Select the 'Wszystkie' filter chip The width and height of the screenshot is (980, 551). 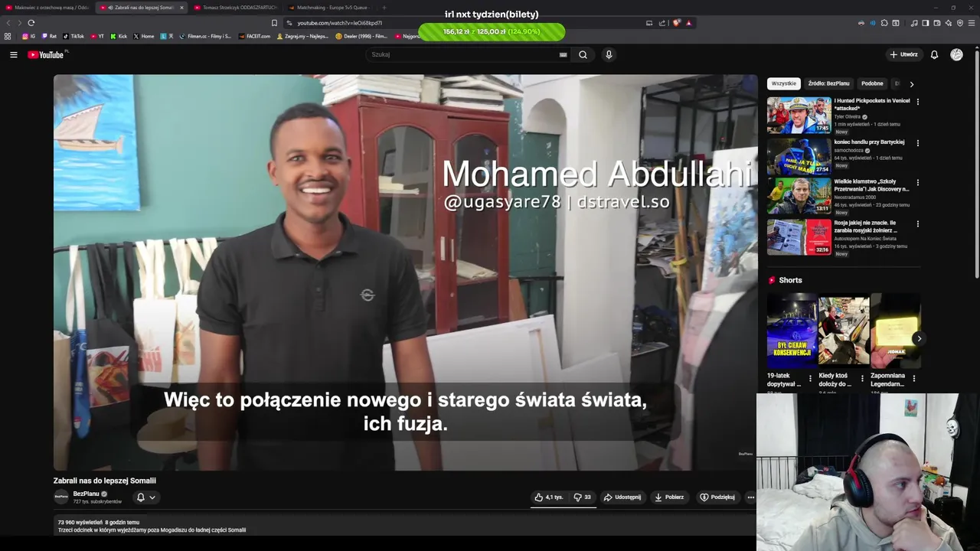pyautogui.click(x=783, y=83)
